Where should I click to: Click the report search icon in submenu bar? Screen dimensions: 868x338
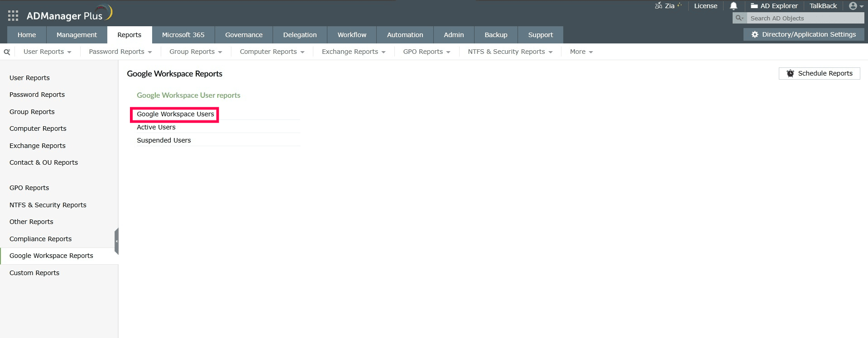7,52
